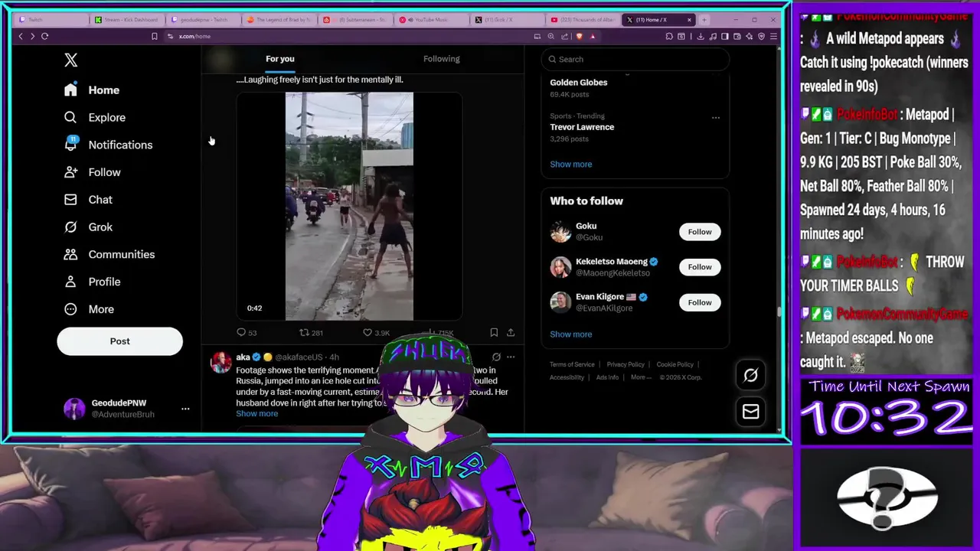This screenshot has height=551, width=980.
Task: Open options dots on Trevor Lawrence trend
Action: coord(715,117)
